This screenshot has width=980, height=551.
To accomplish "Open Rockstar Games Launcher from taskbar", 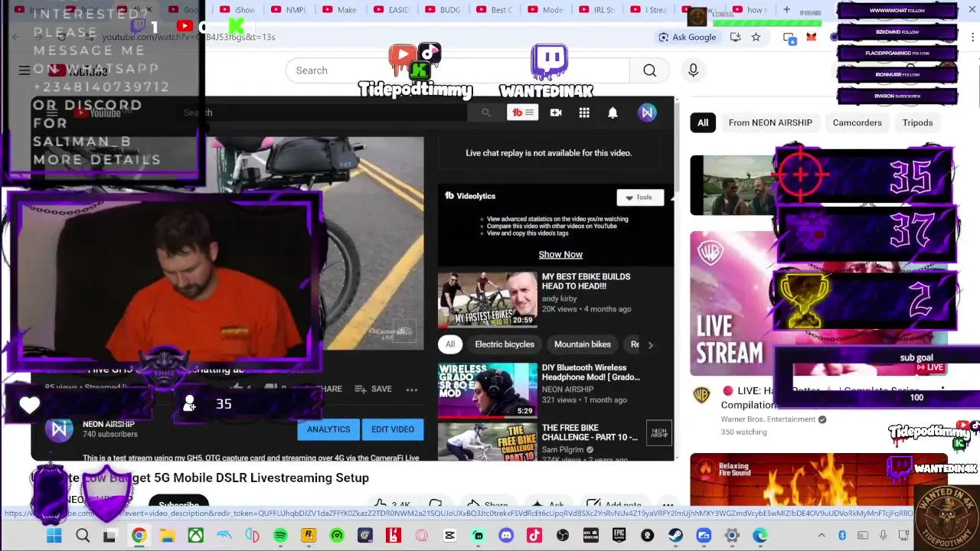I will [x=309, y=536].
